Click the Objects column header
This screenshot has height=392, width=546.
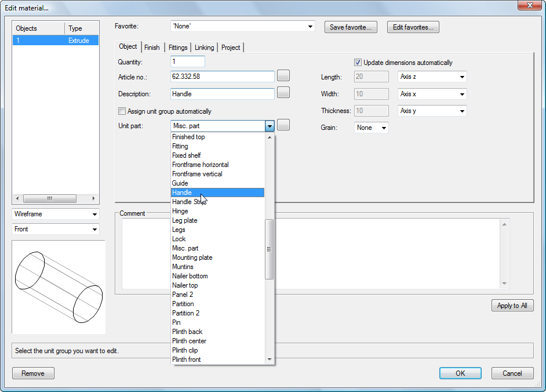[x=39, y=28]
